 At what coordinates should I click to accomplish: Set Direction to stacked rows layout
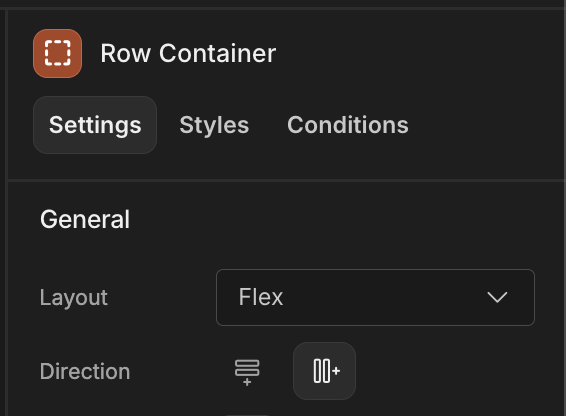tap(247, 372)
